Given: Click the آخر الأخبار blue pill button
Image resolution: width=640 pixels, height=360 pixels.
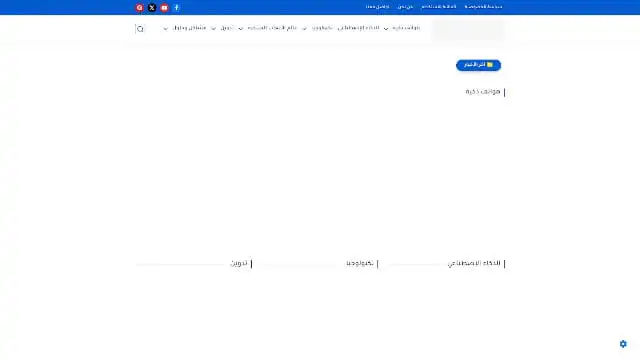Looking at the screenshot, I should pos(478,65).
